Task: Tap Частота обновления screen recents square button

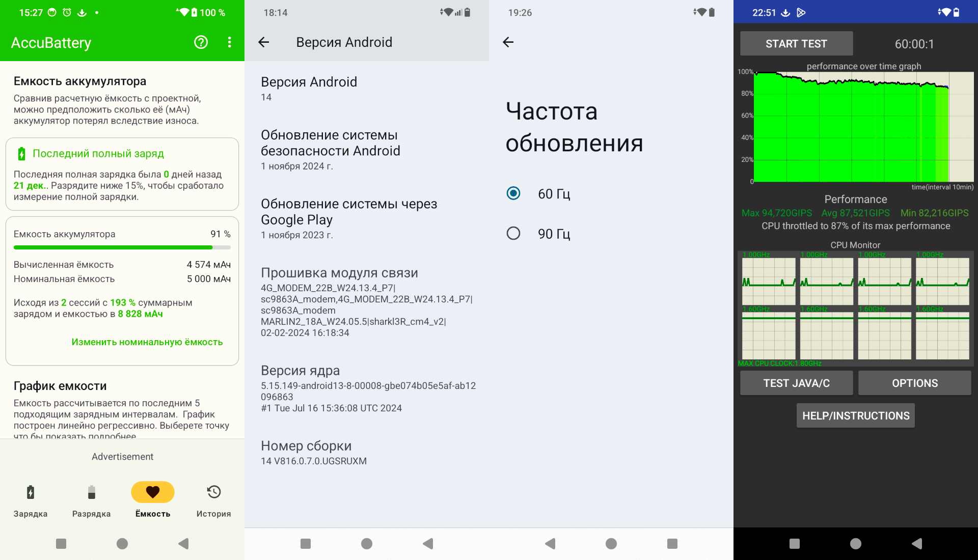Action: pyautogui.click(x=672, y=544)
